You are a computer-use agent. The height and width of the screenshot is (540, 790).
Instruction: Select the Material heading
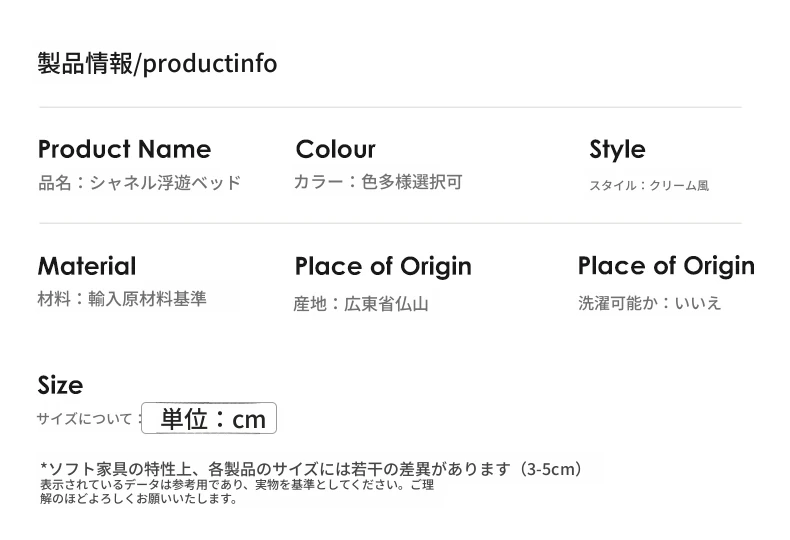86,267
